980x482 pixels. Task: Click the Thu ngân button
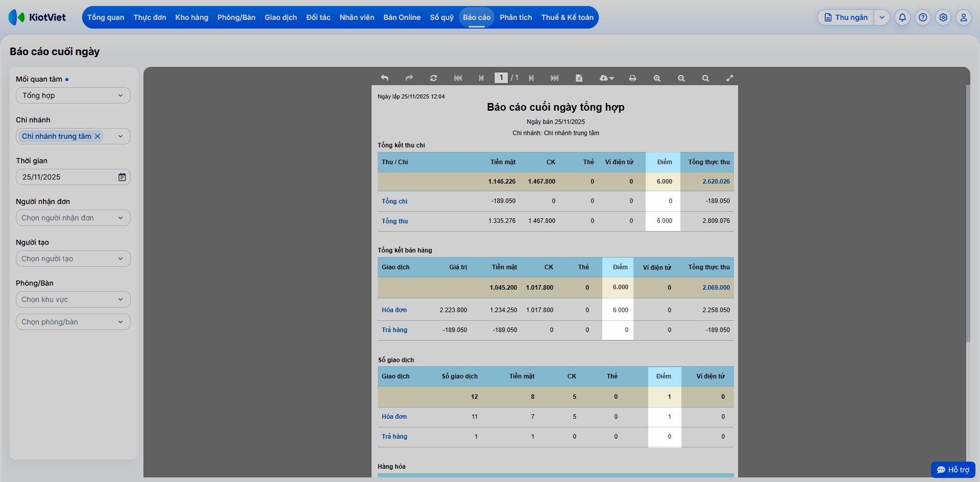pyautogui.click(x=846, y=17)
